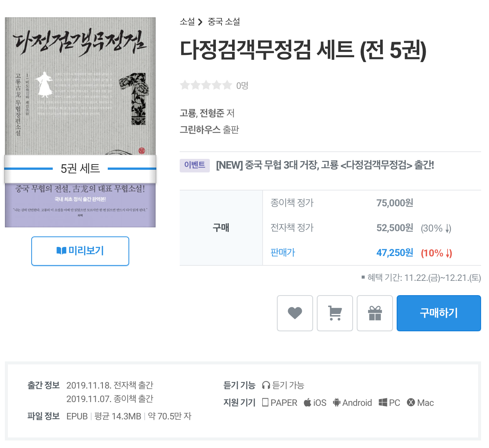
Task: Open translator 전형준 page
Action: tap(212, 113)
